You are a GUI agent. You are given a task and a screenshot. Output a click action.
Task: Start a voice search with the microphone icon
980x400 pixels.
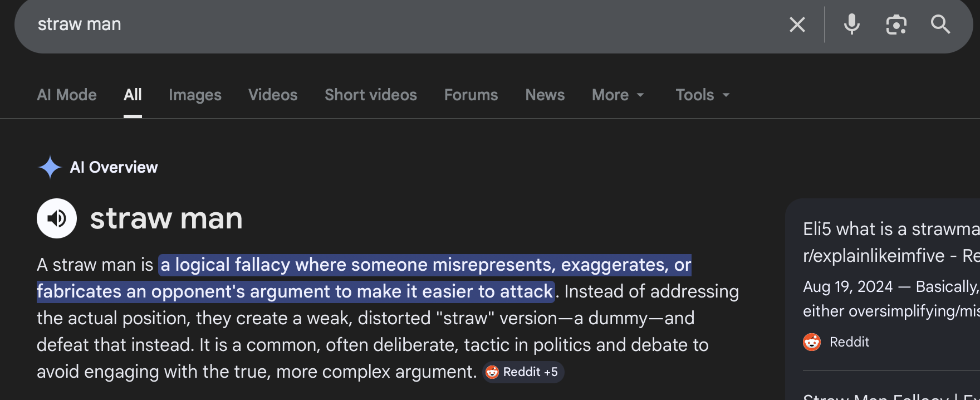(852, 24)
